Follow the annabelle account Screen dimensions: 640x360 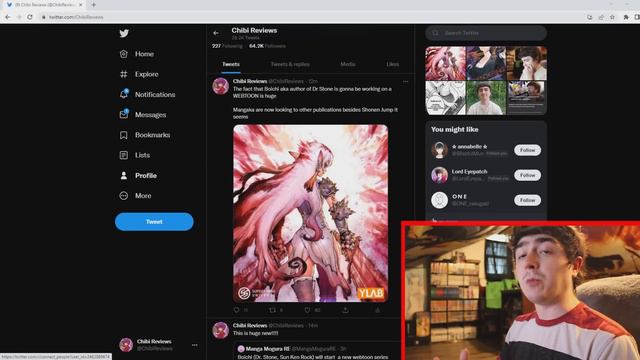tap(527, 150)
